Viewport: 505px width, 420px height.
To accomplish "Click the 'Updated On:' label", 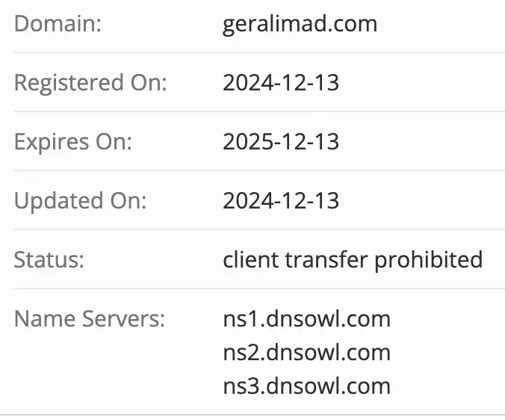I will pos(81,200).
